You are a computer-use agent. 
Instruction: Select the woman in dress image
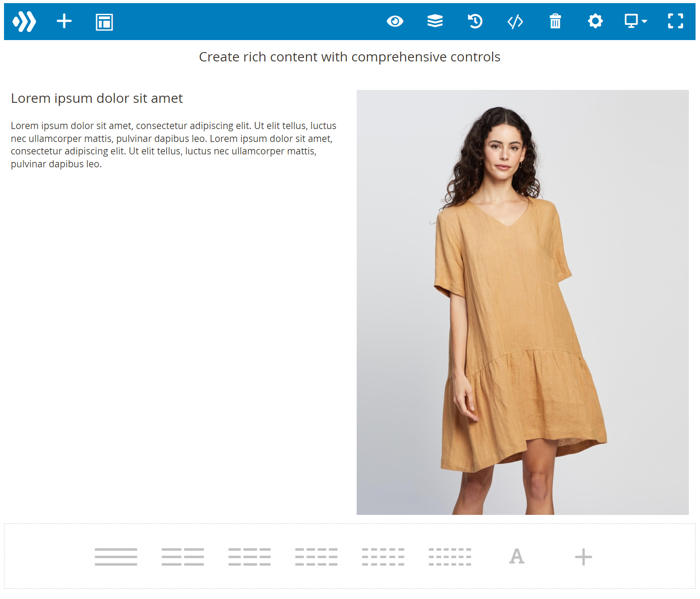click(522, 302)
